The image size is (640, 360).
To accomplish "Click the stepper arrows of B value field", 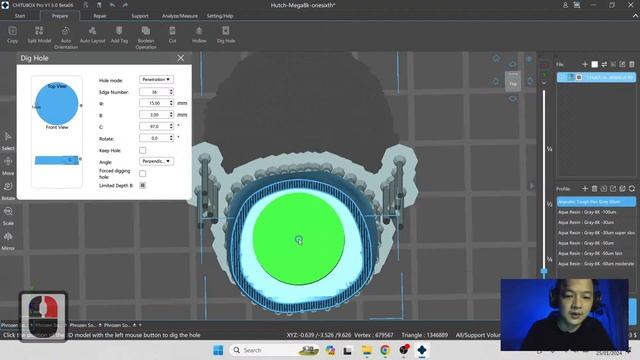I will click(x=171, y=115).
